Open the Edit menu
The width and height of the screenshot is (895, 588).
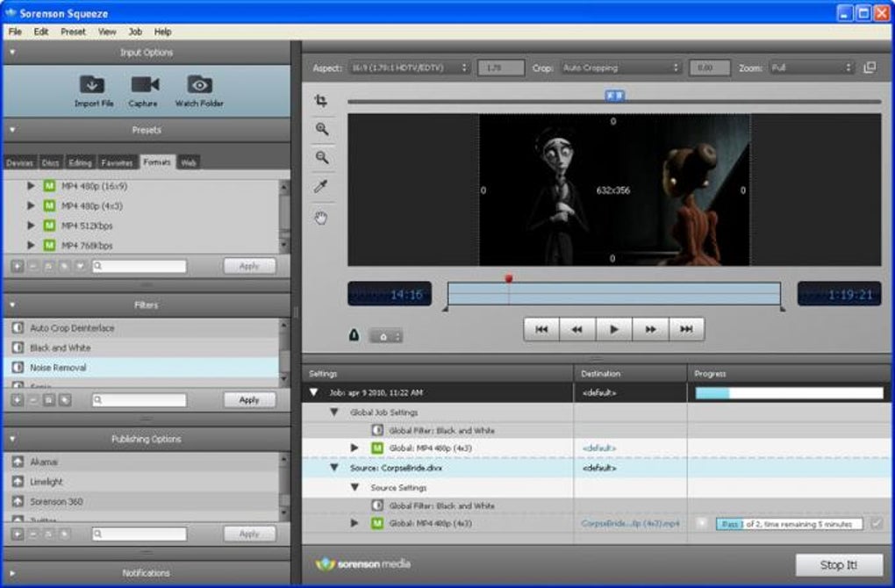point(41,32)
